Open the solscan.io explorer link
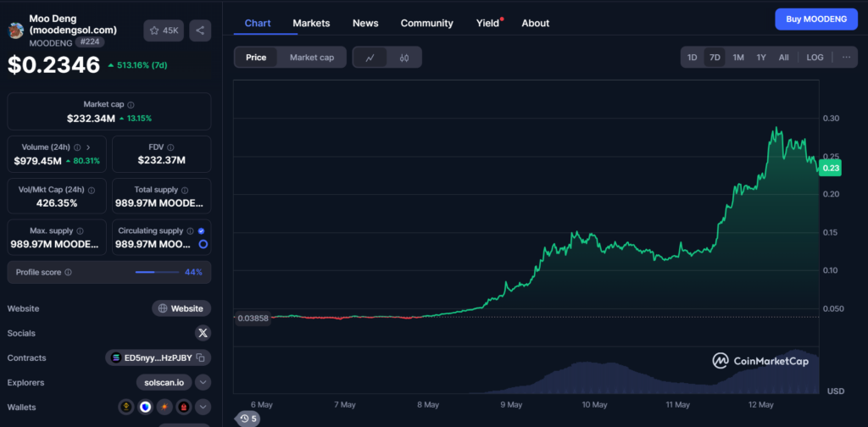 click(x=164, y=382)
